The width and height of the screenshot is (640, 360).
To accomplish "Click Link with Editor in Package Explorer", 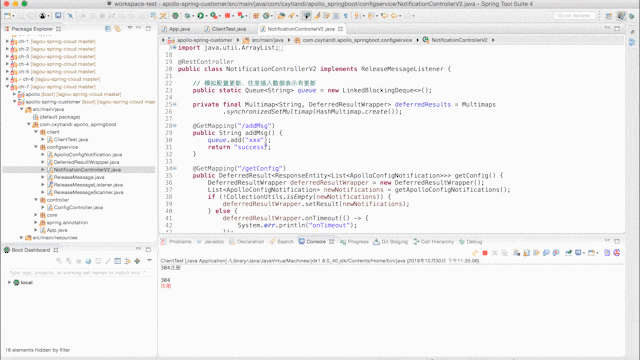I will 118,29.
